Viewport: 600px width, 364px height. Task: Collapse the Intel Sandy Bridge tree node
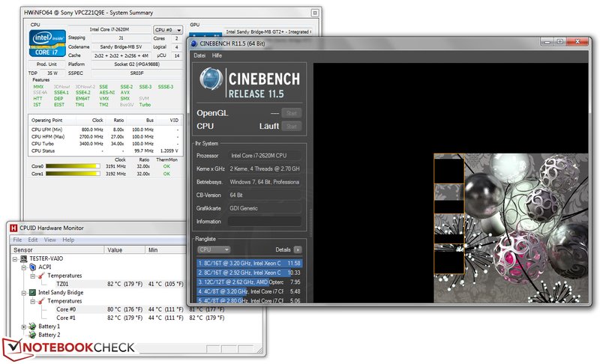pos(24,293)
